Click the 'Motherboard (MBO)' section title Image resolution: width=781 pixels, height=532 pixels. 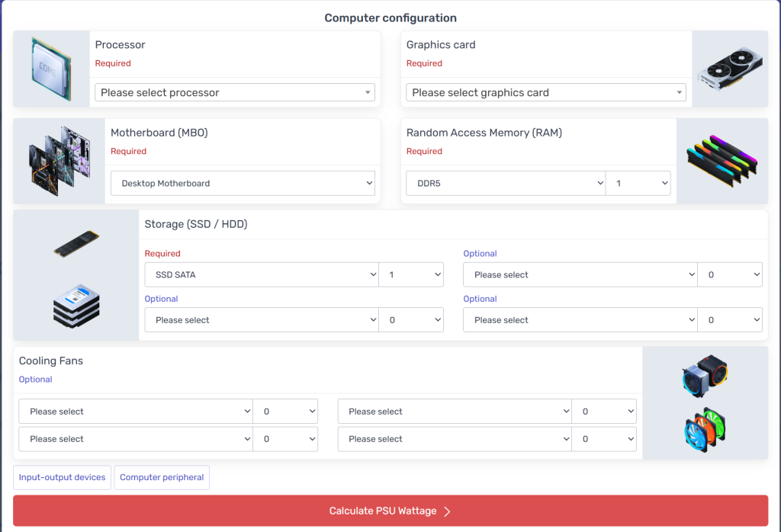159,133
